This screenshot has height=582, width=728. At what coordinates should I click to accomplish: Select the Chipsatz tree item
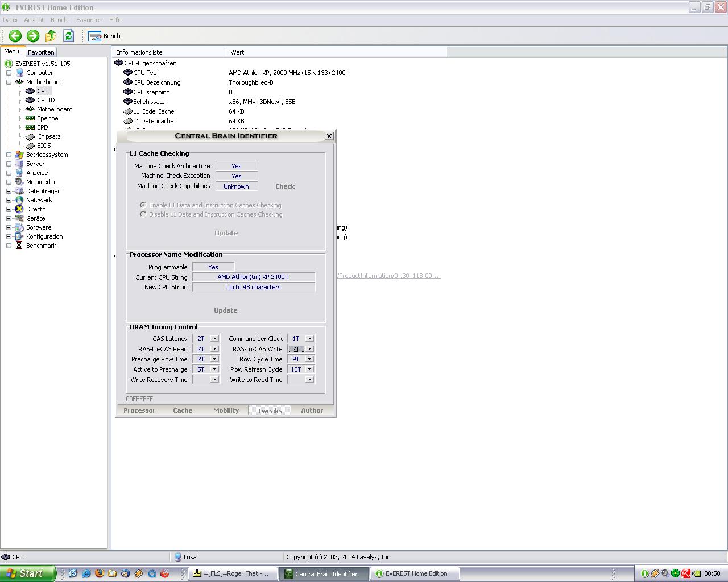pos(49,136)
